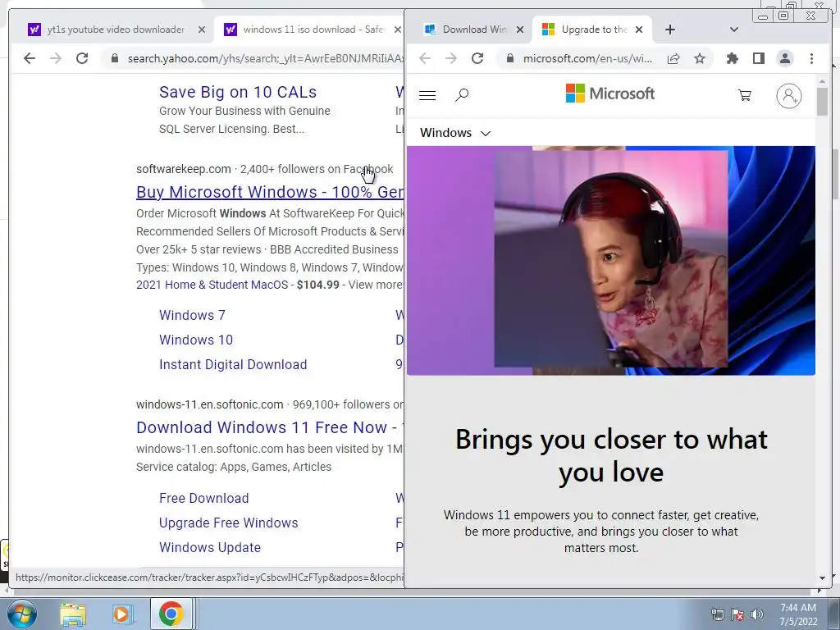The width and height of the screenshot is (840, 630).
Task: Click the network tray icon
Action: [x=717, y=614]
